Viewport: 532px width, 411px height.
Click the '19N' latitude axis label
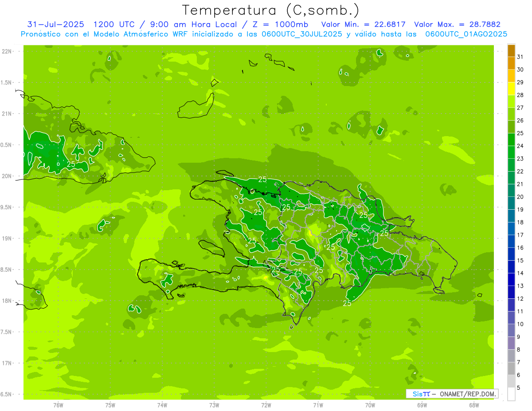point(7,239)
